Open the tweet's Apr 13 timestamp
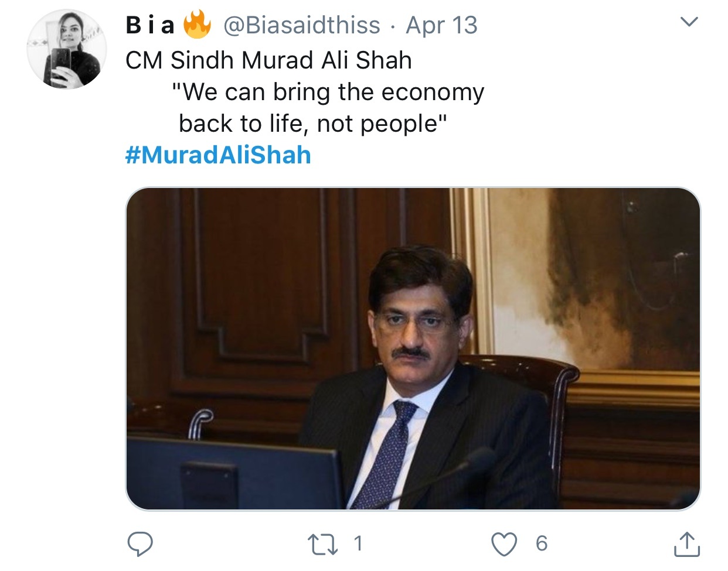The image size is (728, 571). pos(441,25)
